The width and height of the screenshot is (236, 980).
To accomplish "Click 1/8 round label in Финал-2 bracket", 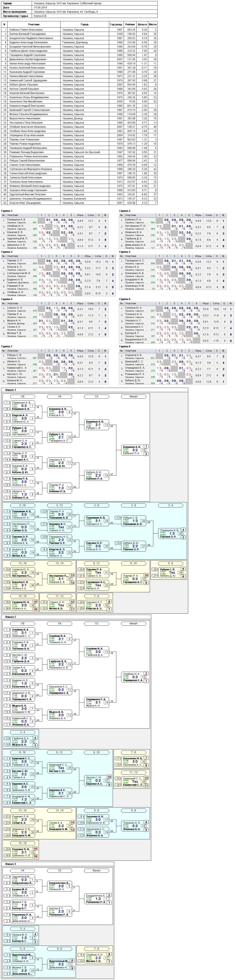I will 22,624.
